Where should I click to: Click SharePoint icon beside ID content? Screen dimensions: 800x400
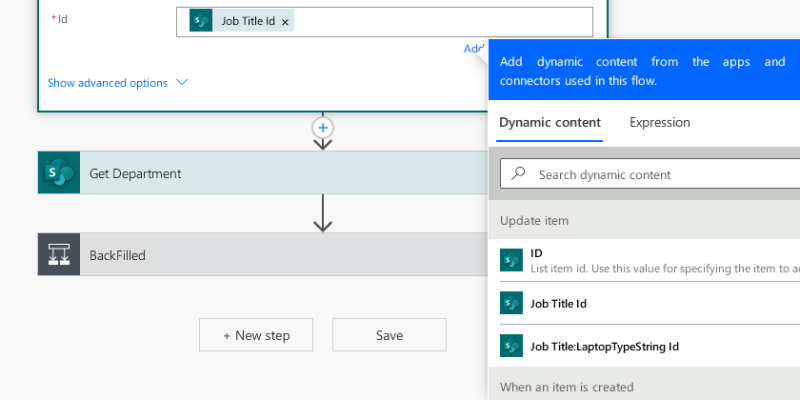click(x=511, y=260)
